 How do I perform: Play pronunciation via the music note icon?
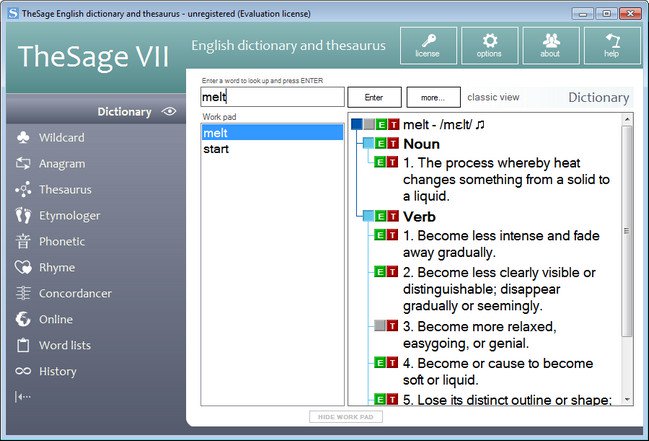480,124
